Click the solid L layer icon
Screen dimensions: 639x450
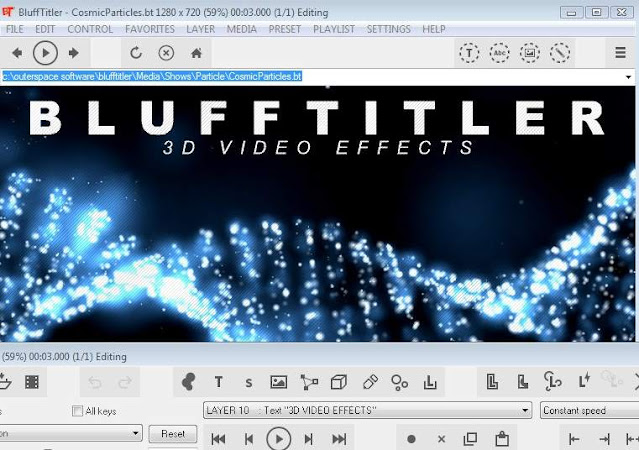coord(523,382)
